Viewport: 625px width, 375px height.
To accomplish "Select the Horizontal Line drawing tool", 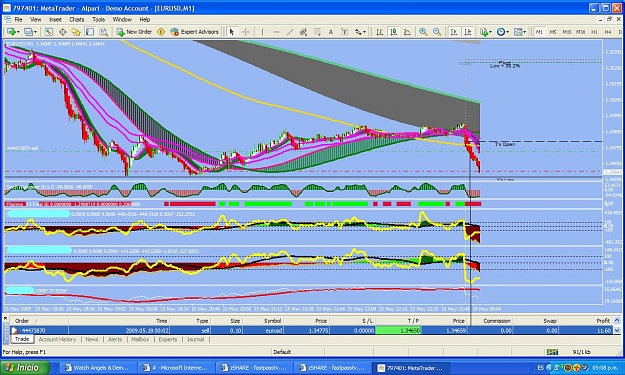I will tap(276, 32).
